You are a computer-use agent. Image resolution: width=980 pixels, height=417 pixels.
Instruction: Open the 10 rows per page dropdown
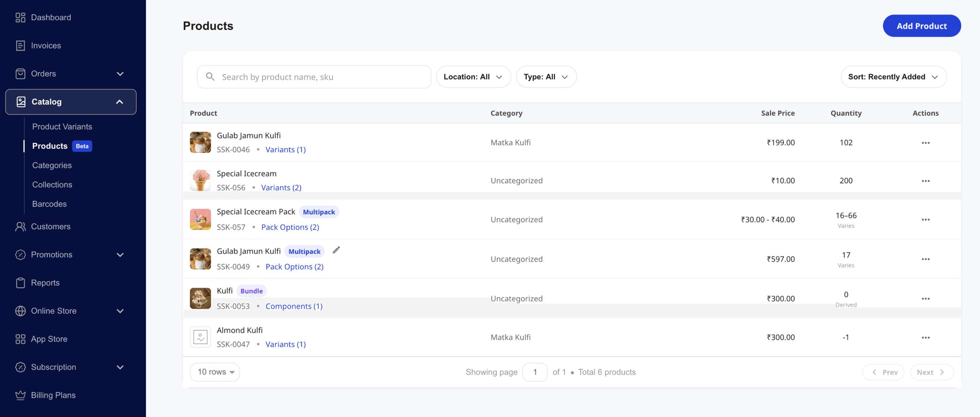click(x=215, y=372)
